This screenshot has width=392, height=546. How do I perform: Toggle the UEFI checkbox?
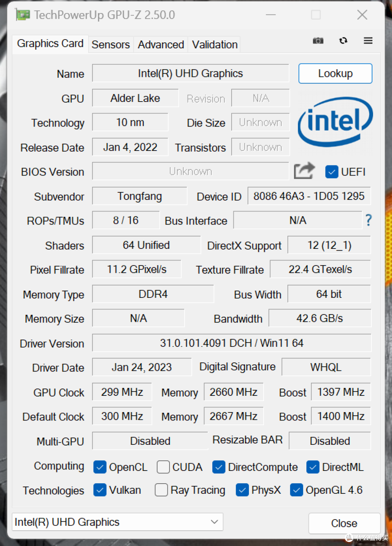click(332, 172)
